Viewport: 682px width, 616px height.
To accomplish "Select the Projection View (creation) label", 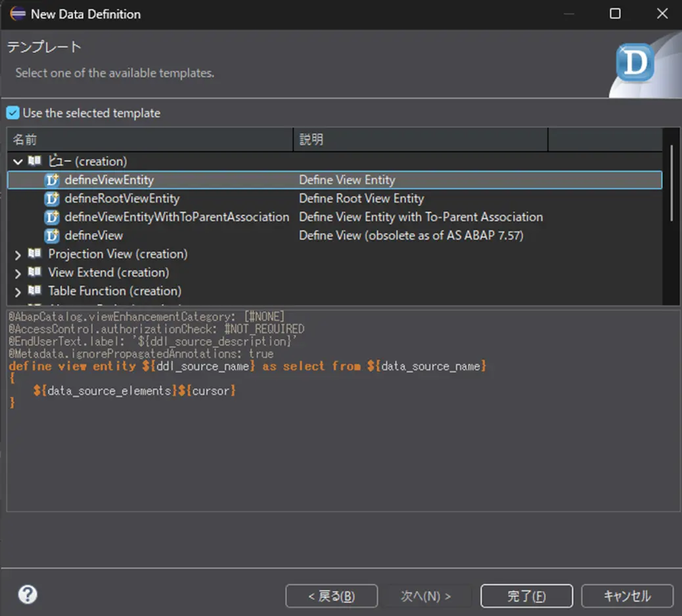I will [118, 254].
